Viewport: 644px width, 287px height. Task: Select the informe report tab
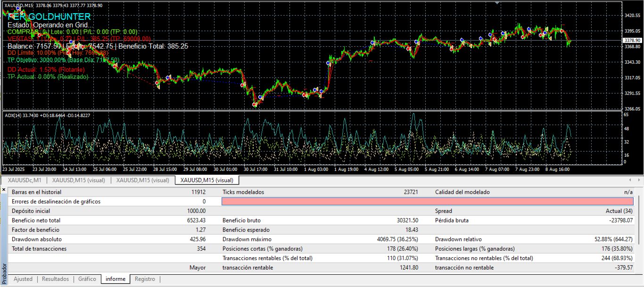click(x=116, y=279)
